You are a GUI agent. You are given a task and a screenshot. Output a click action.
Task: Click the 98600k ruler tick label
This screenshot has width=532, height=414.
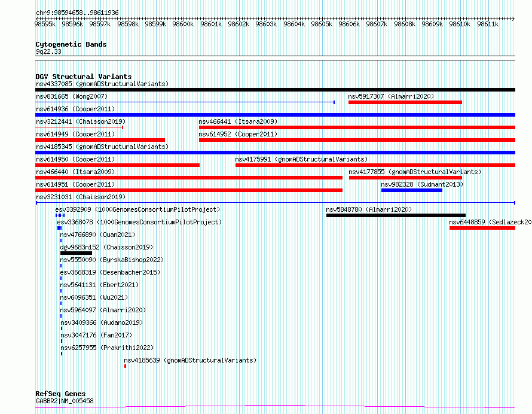(184, 25)
